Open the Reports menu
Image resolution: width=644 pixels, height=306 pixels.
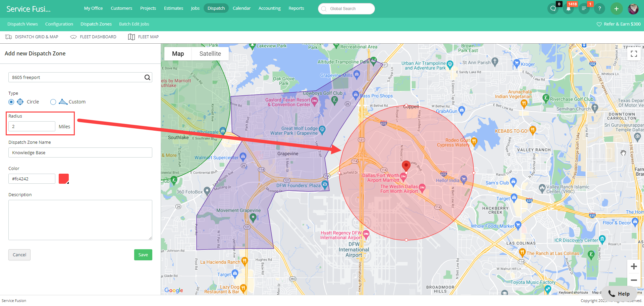point(296,8)
